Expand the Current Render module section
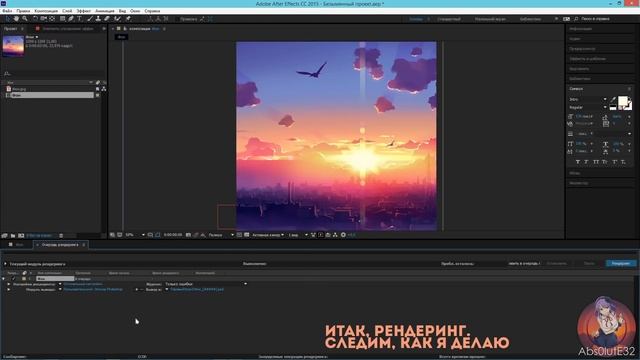Viewport: 640px width, 360px height. (5, 264)
